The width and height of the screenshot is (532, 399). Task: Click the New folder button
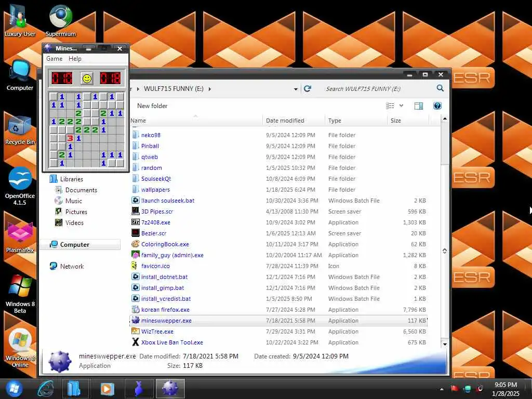point(152,106)
